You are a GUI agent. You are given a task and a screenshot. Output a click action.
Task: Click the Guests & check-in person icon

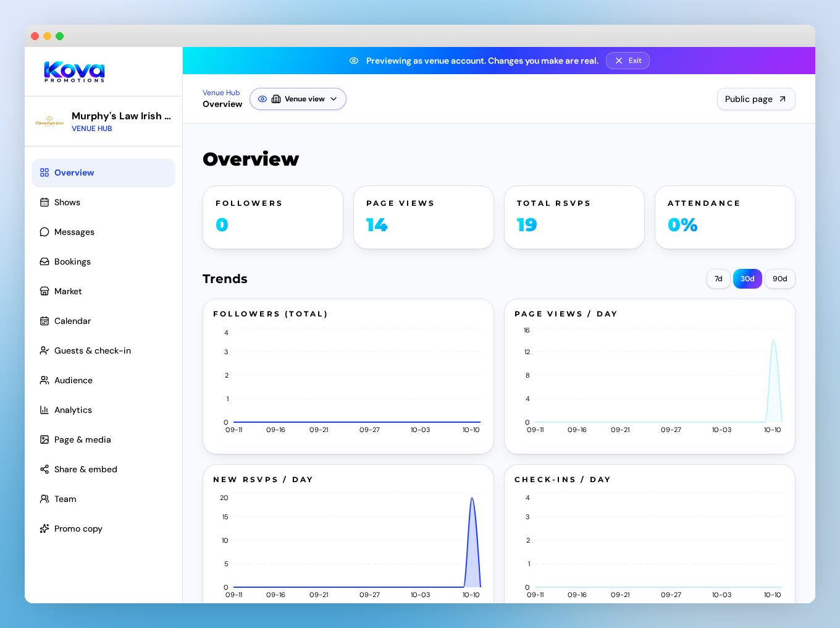pos(44,350)
